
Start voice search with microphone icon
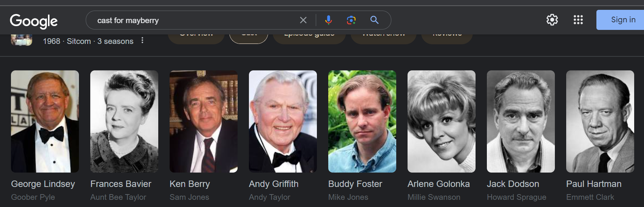tap(329, 20)
